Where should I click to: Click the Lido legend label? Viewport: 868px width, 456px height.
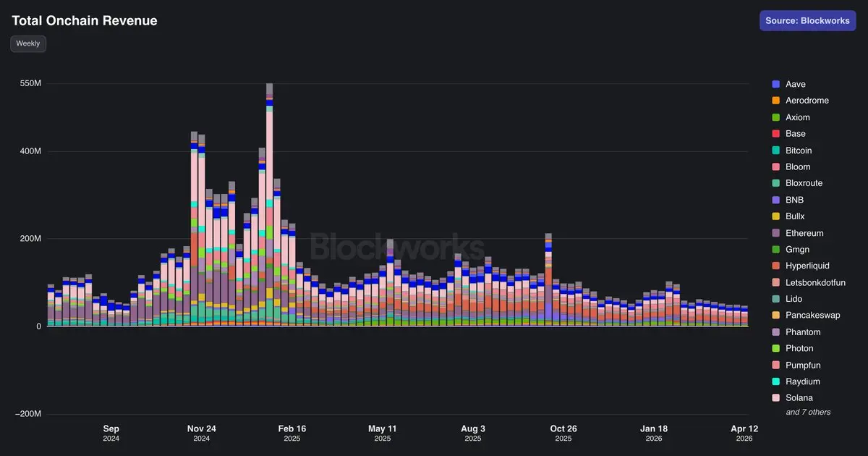click(x=793, y=299)
